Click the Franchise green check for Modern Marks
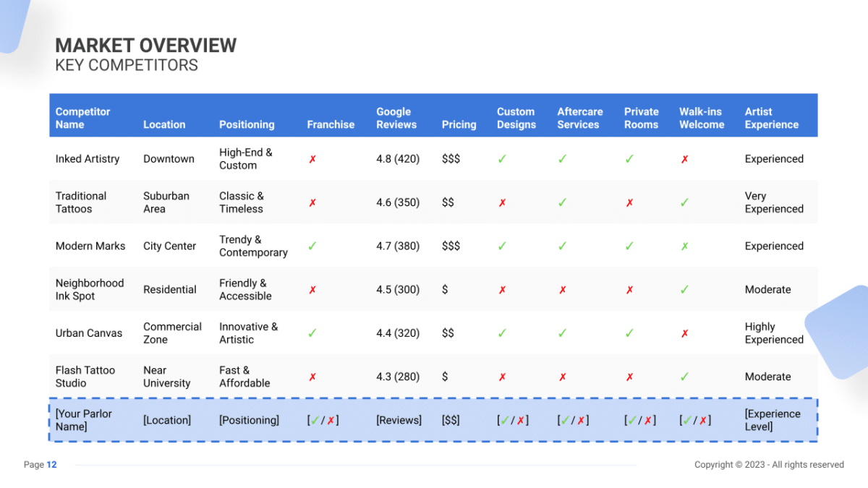This screenshot has height=488, width=868. click(312, 246)
